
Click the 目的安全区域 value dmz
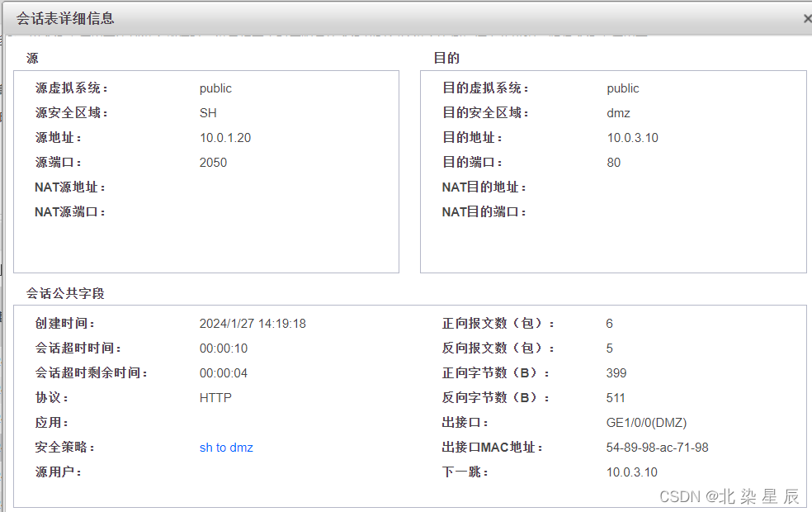[618, 112]
